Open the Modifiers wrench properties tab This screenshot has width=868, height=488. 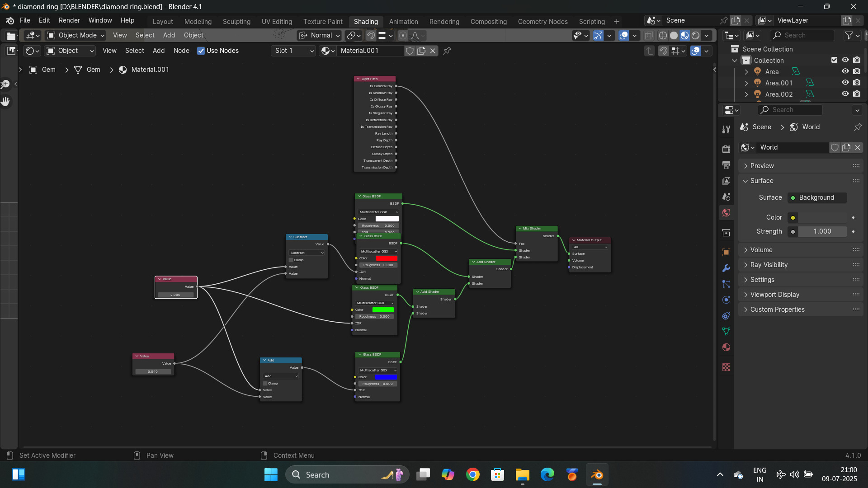(x=726, y=268)
